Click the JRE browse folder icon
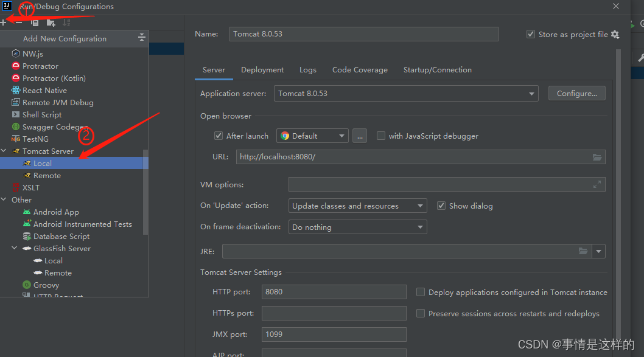Image resolution: width=644 pixels, height=357 pixels. (x=583, y=251)
